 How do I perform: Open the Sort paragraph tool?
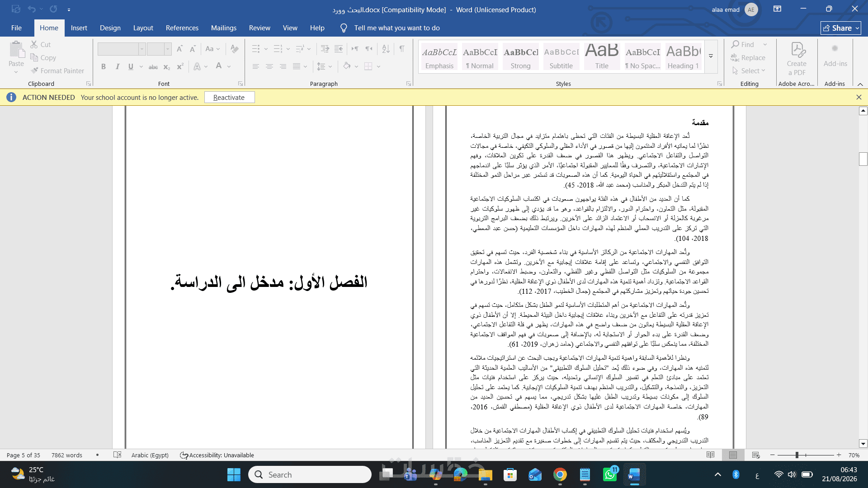[x=386, y=49]
